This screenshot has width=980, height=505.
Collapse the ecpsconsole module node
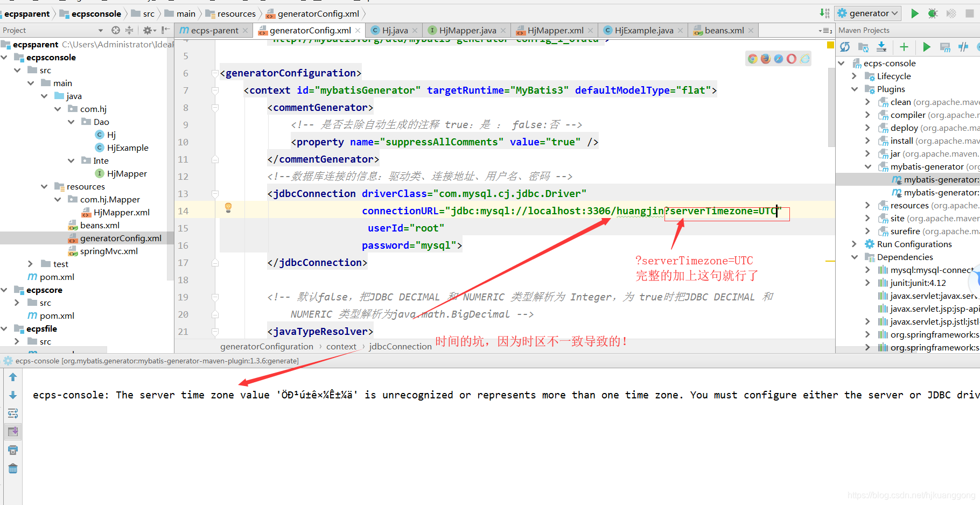(x=4, y=57)
